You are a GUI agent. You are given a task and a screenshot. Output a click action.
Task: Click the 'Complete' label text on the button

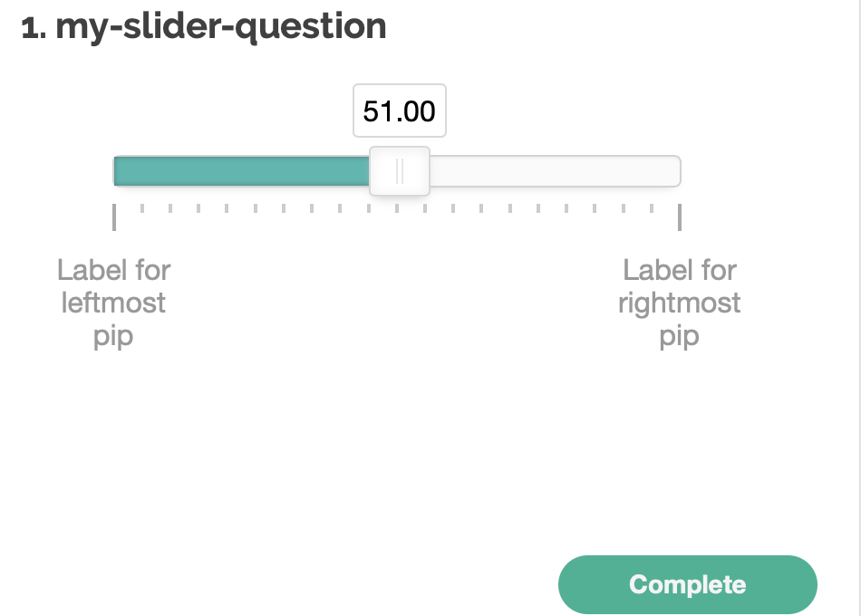[687, 584]
